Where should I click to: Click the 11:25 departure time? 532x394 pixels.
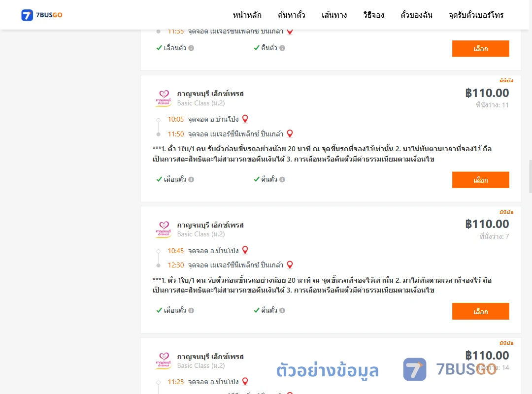coord(176,382)
